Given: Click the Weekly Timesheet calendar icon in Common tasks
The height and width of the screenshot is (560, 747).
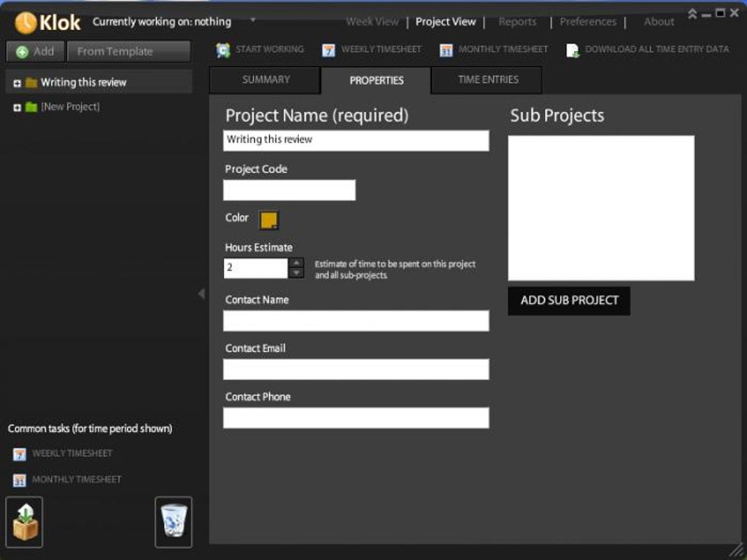Looking at the screenshot, I should pyautogui.click(x=20, y=455).
